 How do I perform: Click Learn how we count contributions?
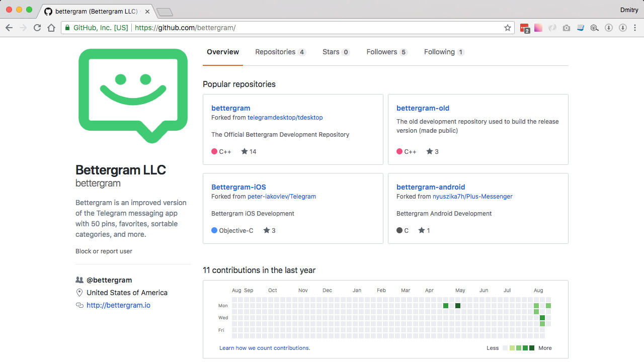point(265,348)
